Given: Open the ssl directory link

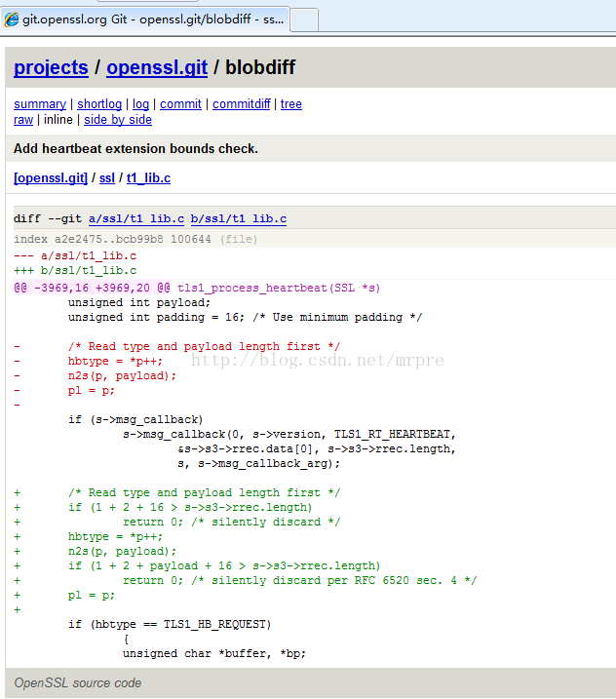Looking at the screenshot, I should pyautogui.click(x=107, y=177).
